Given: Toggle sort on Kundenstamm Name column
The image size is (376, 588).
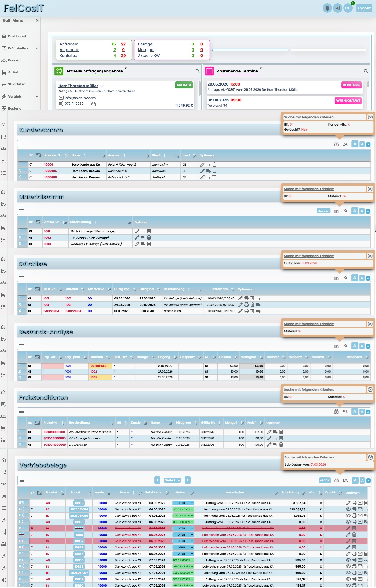Looking at the screenshot, I should click(x=85, y=155).
